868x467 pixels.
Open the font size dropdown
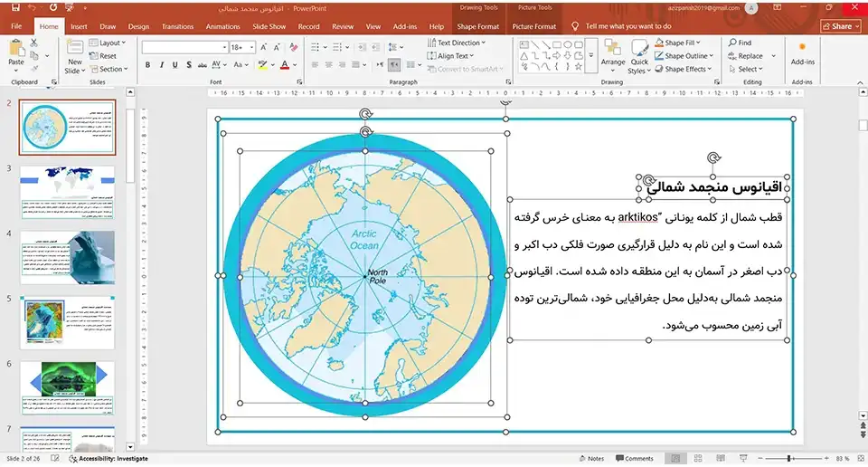(252, 48)
